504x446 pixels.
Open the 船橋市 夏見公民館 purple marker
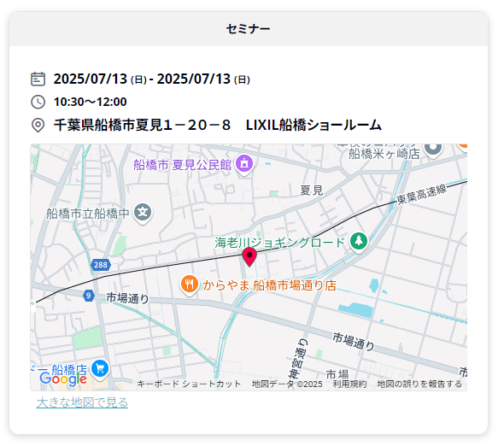coord(244,164)
